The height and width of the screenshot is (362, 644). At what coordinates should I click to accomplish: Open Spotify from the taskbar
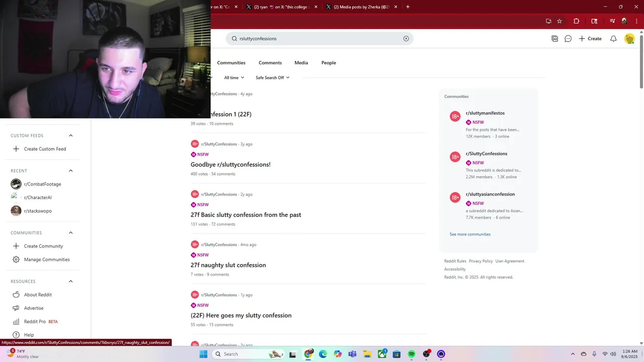tap(412, 354)
